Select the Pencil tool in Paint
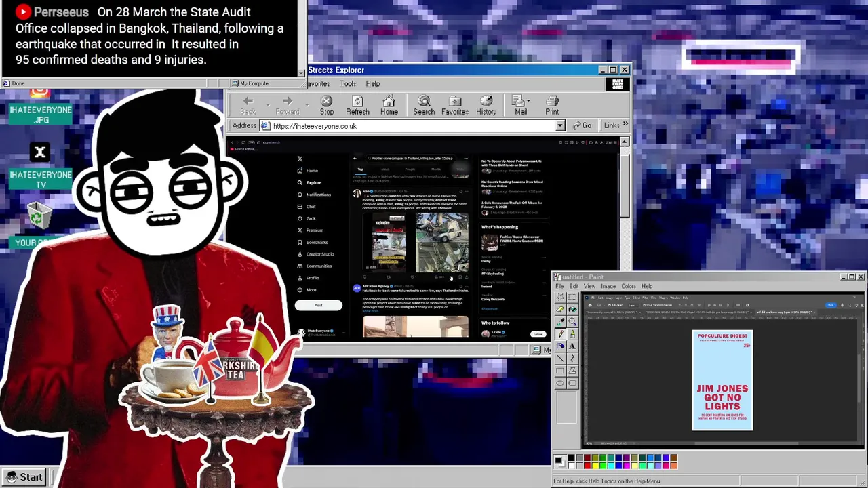 (x=560, y=333)
